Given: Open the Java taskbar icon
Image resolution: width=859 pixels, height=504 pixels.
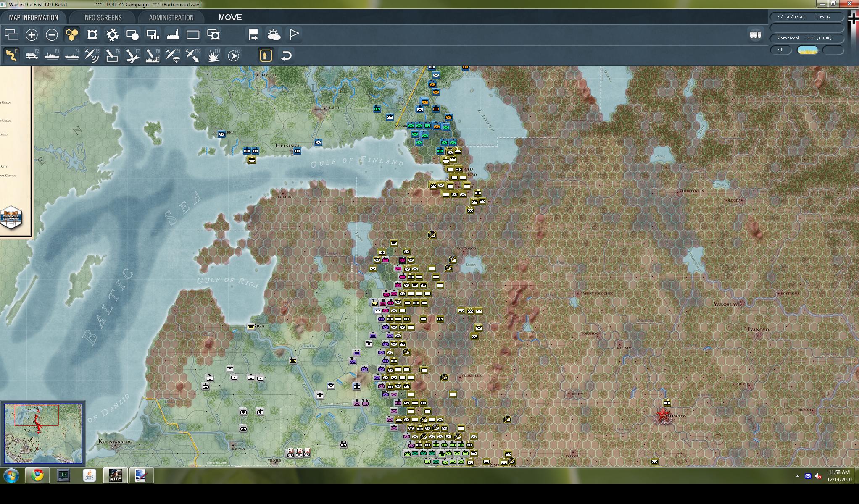Looking at the screenshot, I should (89, 475).
